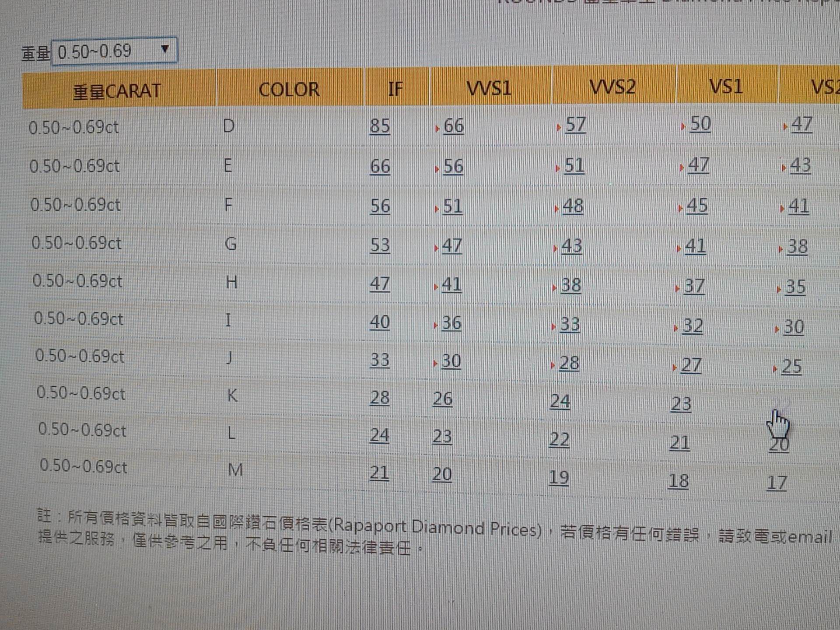Open the L color VS1 price 21

click(x=680, y=443)
